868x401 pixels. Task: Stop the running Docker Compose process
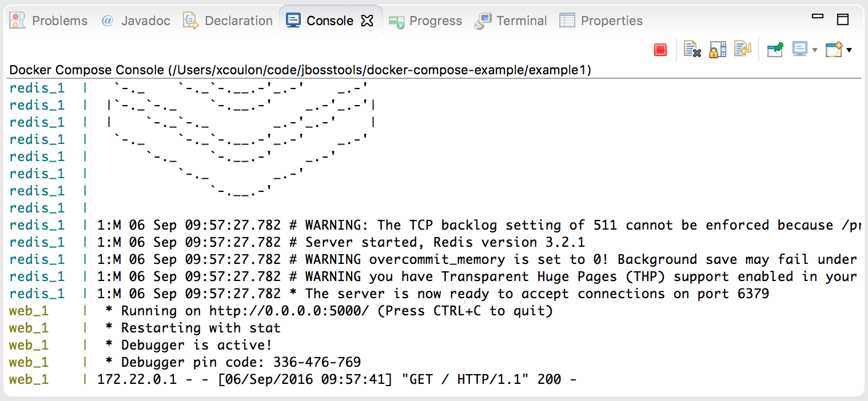point(660,50)
